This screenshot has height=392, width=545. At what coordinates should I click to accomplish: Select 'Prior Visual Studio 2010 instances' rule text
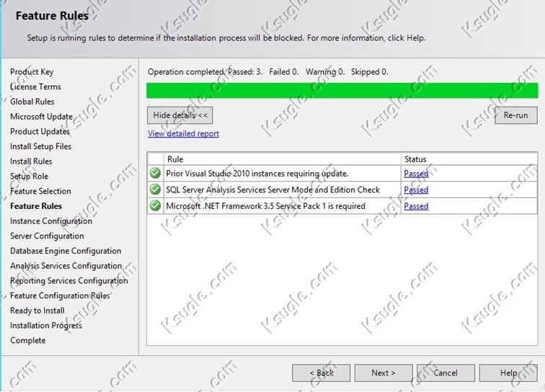coord(257,174)
